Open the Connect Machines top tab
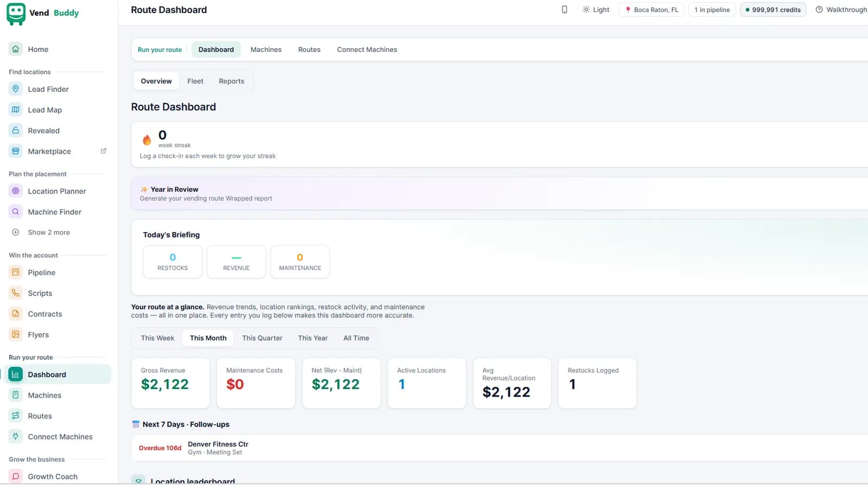 point(367,49)
